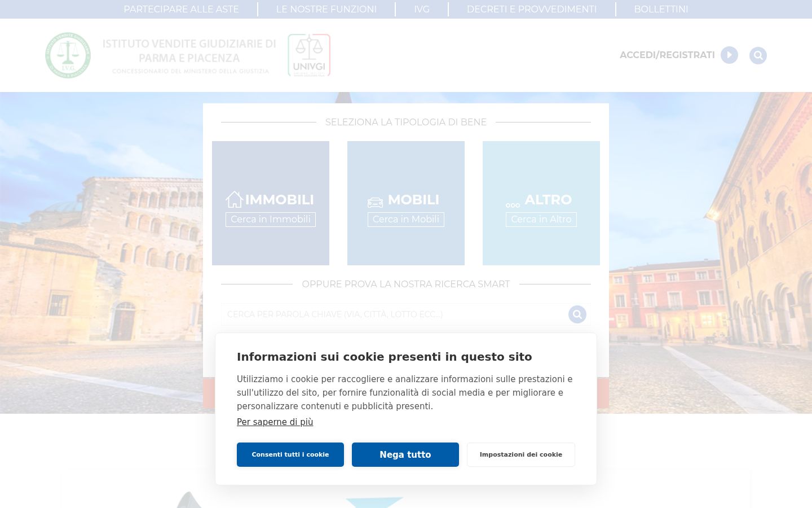This screenshot has width=812, height=508.
Task: Accept cookies with Consenti tutti i cookie
Action: point(290,454)
